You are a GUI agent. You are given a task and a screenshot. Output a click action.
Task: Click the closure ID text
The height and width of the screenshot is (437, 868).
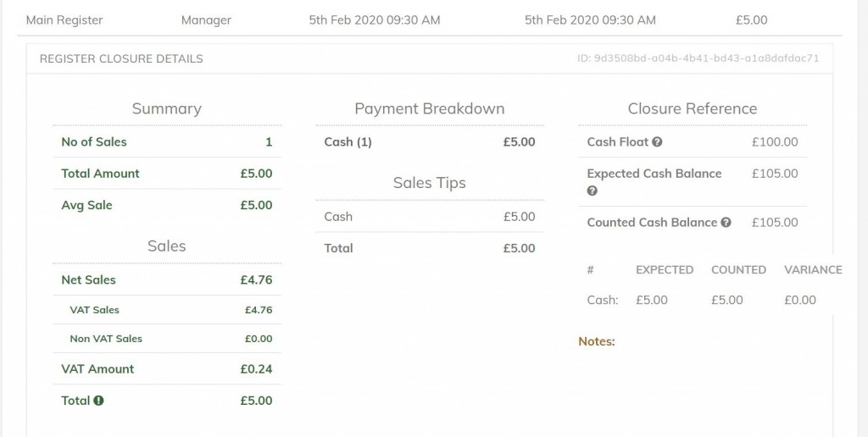click(x=698, y=58)
